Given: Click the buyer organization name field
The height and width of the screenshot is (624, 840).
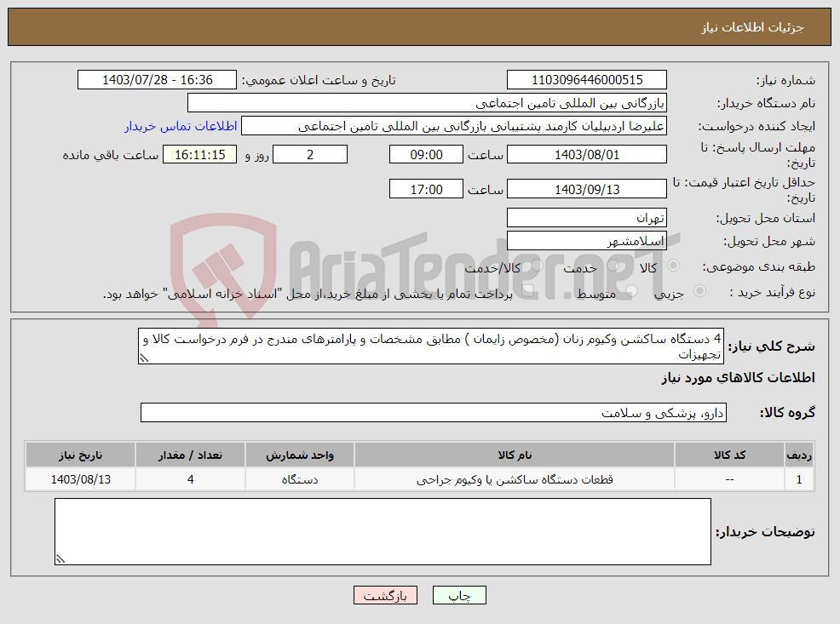Looking at the screenshot, I should (427, 103).
